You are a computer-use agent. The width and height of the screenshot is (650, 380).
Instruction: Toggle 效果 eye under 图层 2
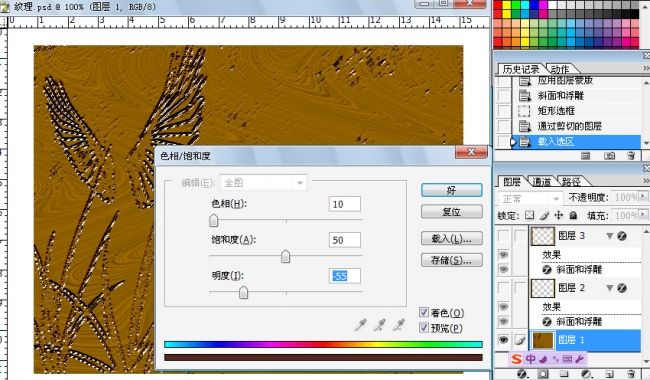pyautogui.click(x=503, y=307)
